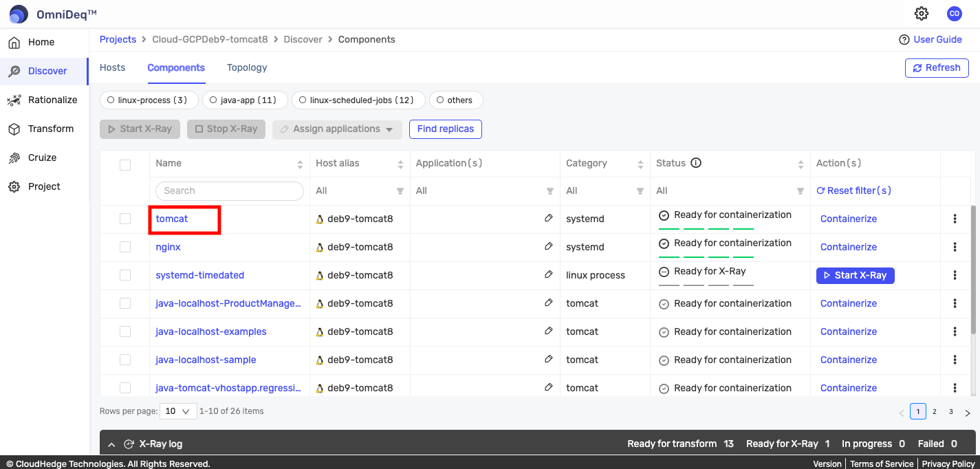Open the Application(s) filter dropdown
The width and height of the screenshot is (980, 469).
click(550, 191)
